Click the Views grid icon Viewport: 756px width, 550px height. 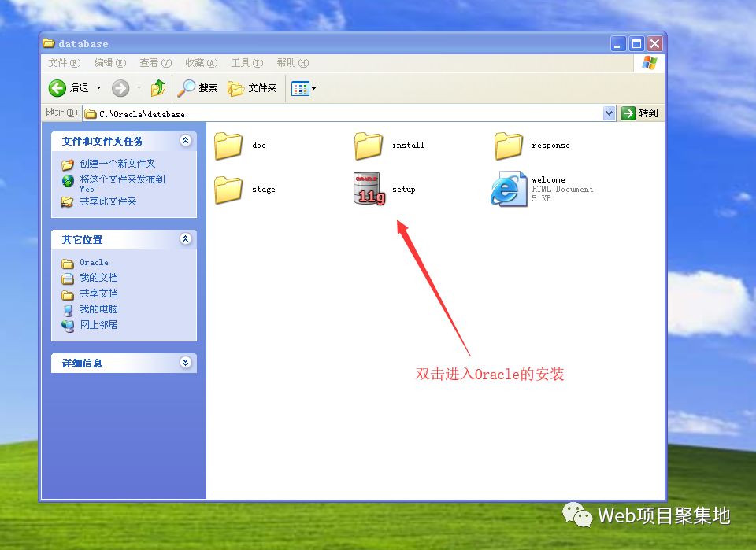click(300, 88)
